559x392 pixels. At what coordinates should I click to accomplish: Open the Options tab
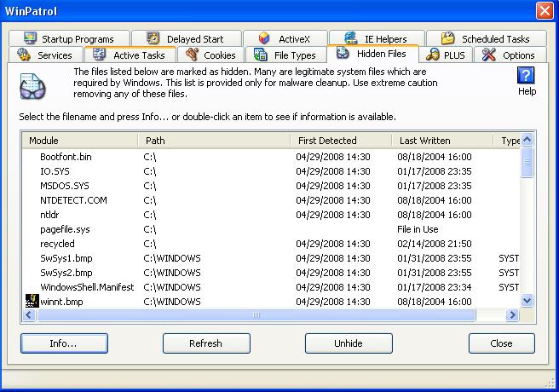click(x=510, y=55)
